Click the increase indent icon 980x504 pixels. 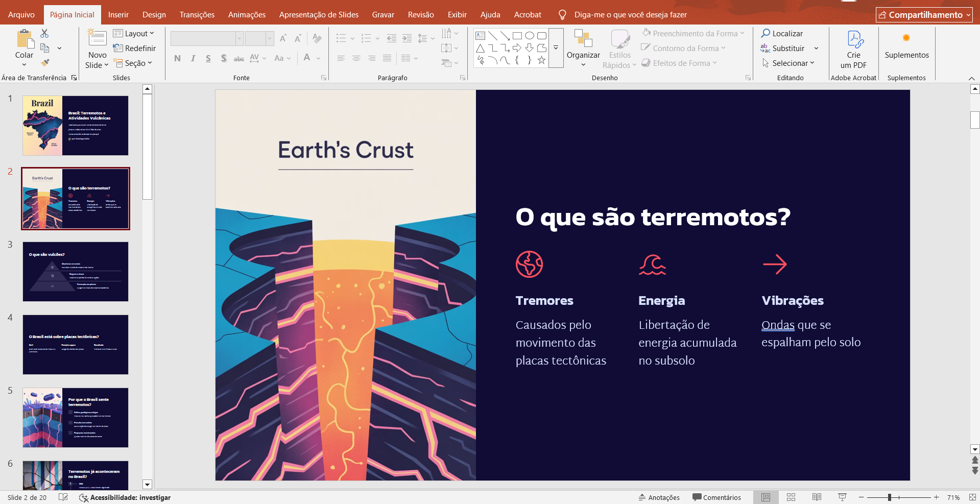pyautogui.click(x=407, y=38)
